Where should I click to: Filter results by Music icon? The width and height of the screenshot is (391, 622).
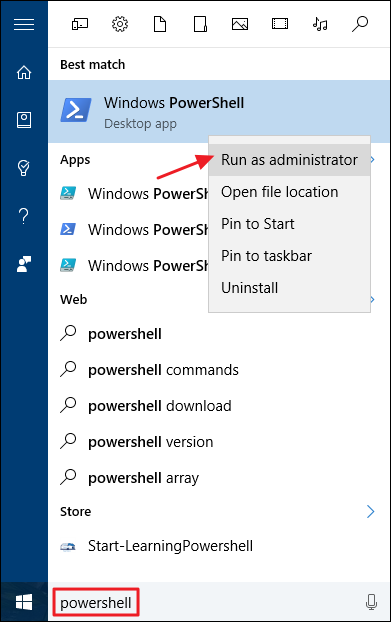click(x=320, y=25)
